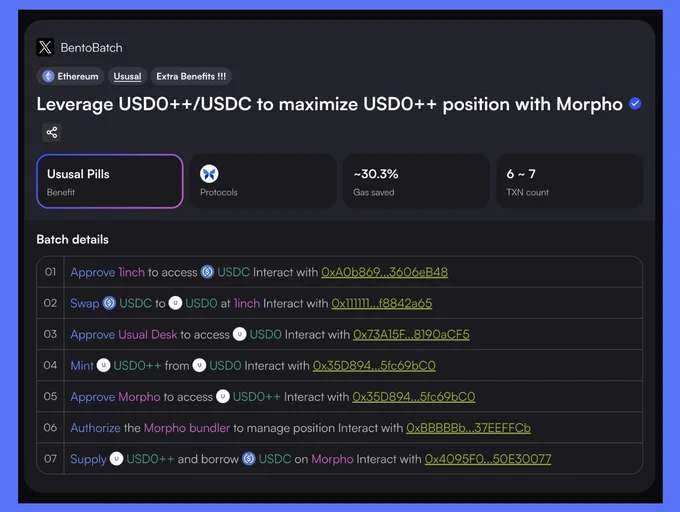Click the Mint action in step 04
The image size is (680, 512).
tap(82, 366)
